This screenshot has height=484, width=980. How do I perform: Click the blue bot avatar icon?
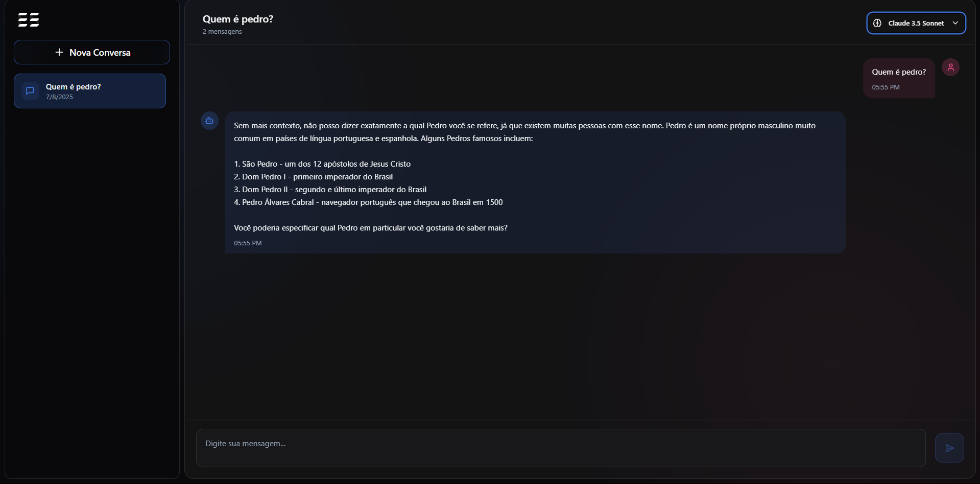tap(209, 121)
